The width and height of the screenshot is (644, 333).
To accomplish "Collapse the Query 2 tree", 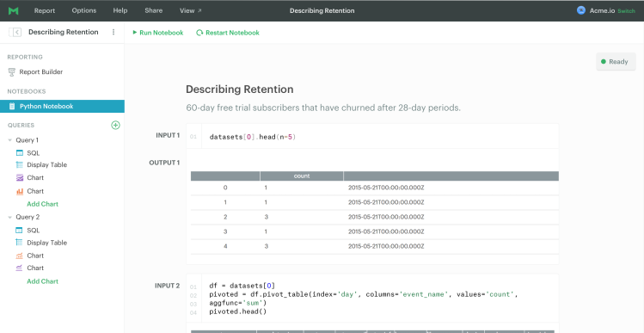I will tap(9, 217).
